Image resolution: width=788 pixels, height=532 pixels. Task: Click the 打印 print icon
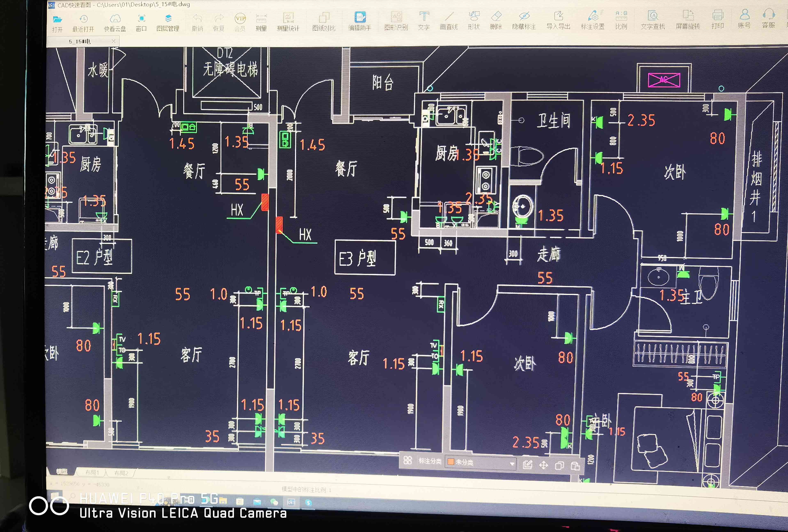[718, 15]
